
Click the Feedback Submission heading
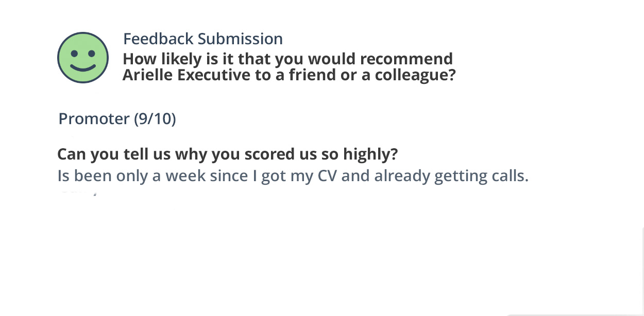coord(202,39)
